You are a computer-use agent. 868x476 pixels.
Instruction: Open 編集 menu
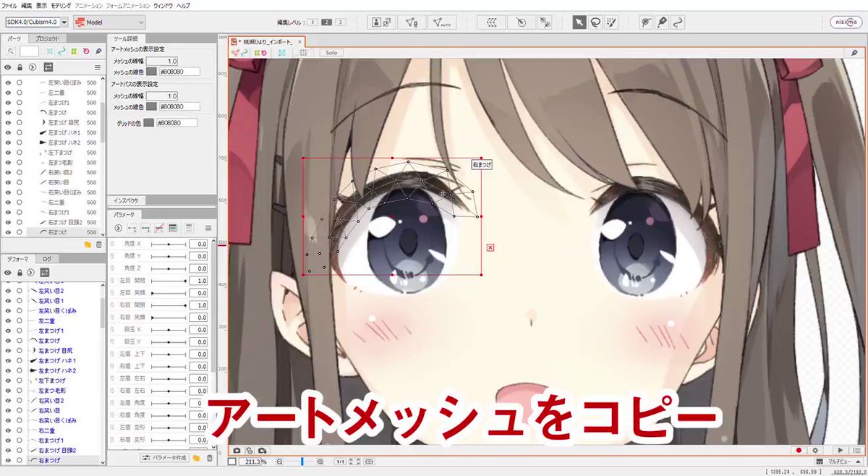[x=27, y=5]
